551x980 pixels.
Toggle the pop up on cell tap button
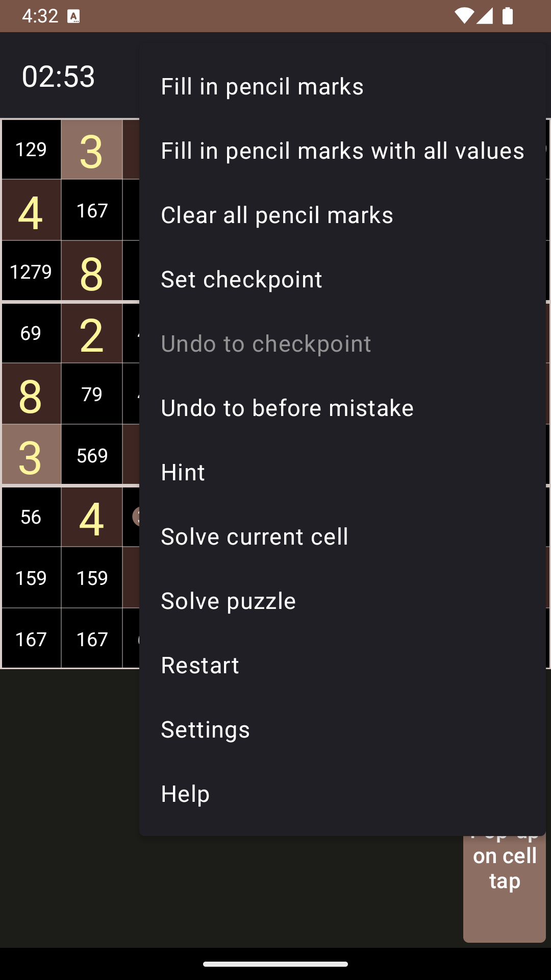click(504, 888)
